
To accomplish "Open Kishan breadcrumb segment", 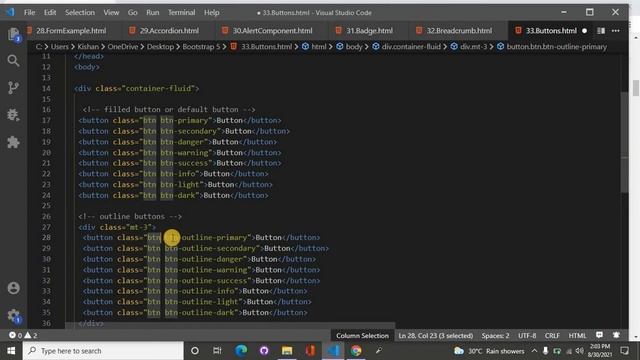I will (x=88, y=47).
